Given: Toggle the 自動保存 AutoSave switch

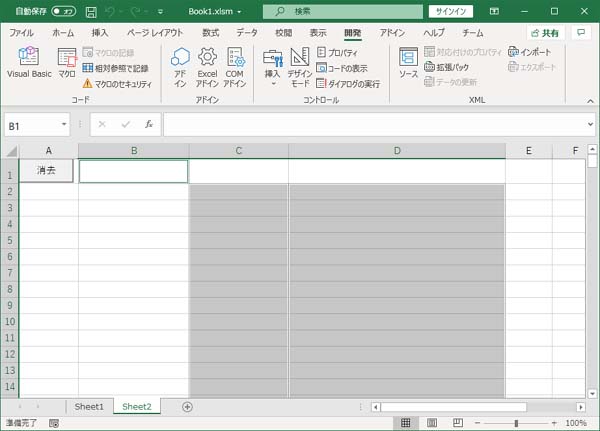Looking at the screenshot, I should pos(63,12).
